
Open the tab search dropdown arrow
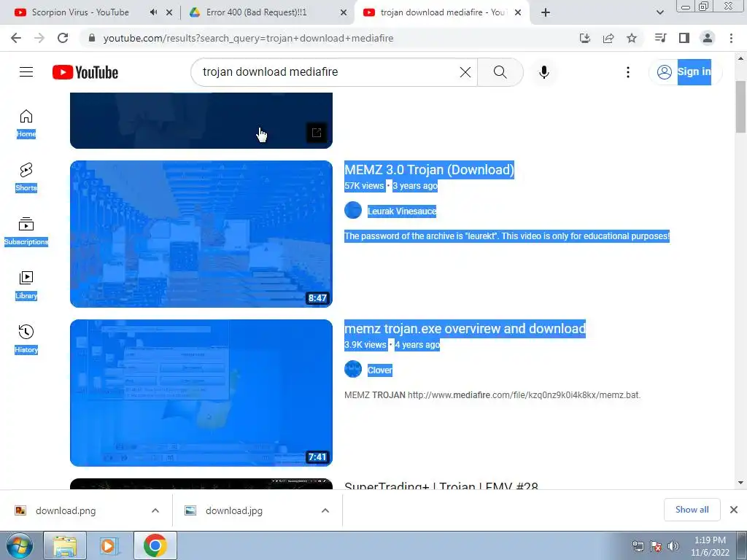pyautogui.click(x=659, y=12)
